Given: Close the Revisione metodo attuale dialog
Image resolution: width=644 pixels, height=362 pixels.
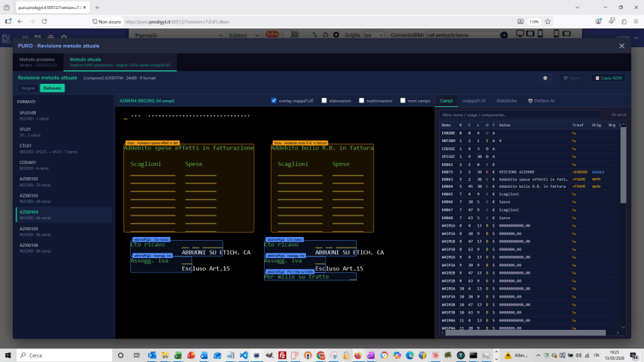Looking at the screenshot, I should [x=622, y=46].
